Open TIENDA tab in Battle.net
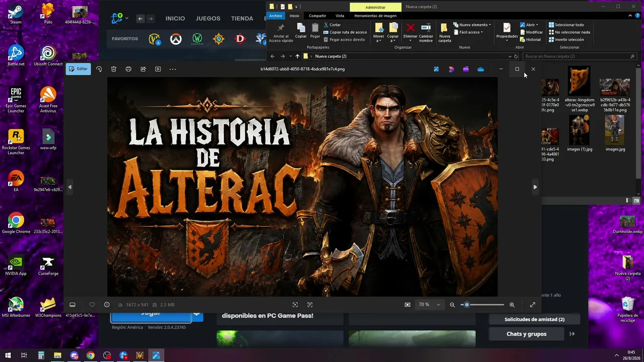Image resolution: width=644 pixels, height=362 pixels. coord(242,19)
